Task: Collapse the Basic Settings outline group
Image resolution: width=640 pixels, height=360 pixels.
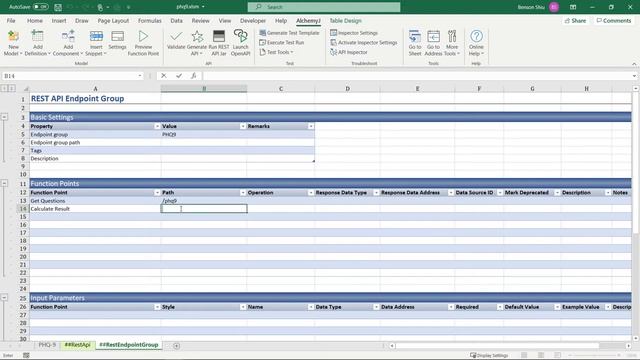Action: pyautogui.click(x=4, y=117)
